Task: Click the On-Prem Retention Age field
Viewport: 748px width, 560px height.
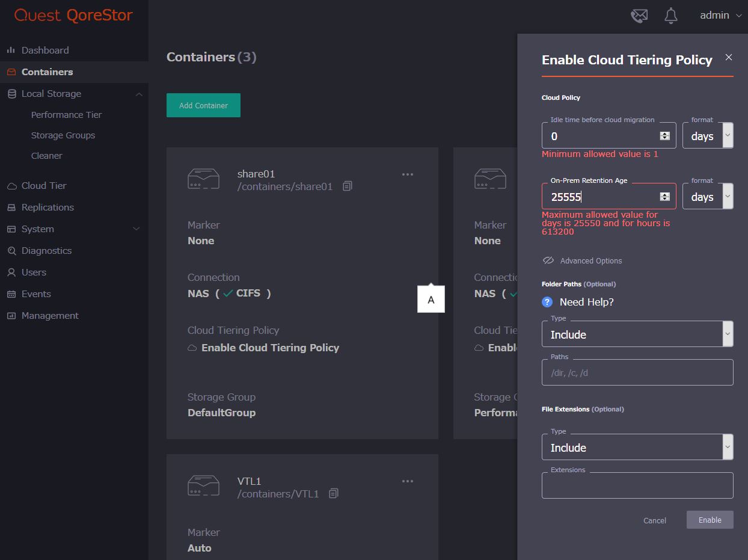Action: [x=609, y=197]
